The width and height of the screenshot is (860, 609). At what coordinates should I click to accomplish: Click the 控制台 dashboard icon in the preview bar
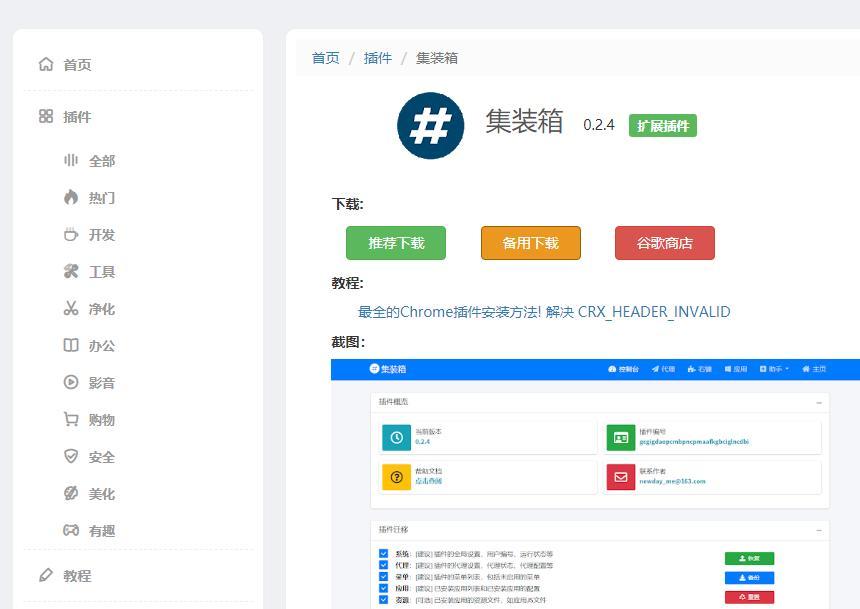pos(612,369)
